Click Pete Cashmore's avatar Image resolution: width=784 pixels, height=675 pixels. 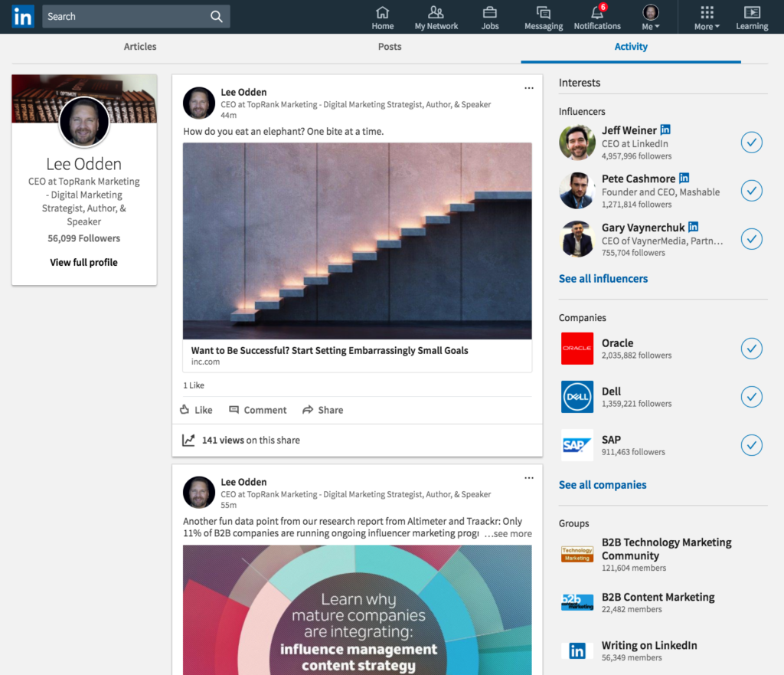[x=577, y=191]
